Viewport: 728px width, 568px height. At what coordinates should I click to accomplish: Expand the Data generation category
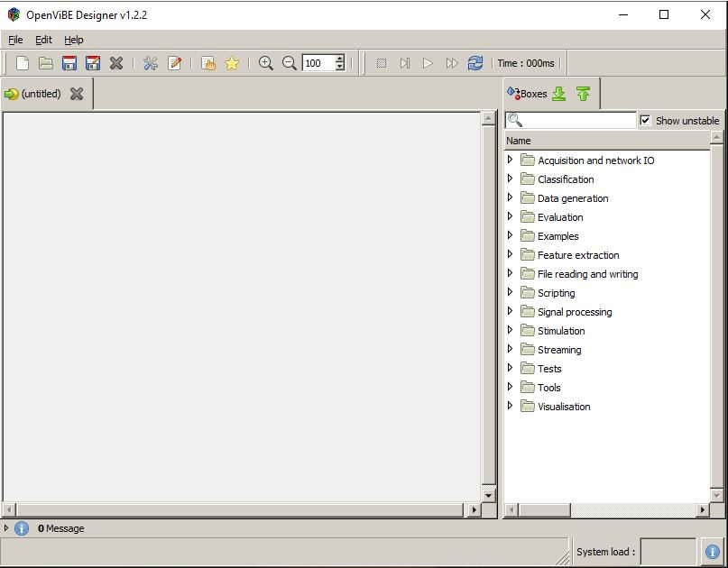(x=510, y=197)
